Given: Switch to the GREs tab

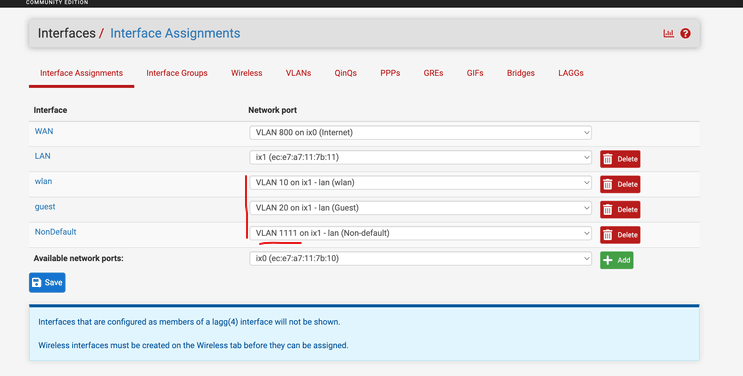Looking at the screenshot, I should coord(433,73).
